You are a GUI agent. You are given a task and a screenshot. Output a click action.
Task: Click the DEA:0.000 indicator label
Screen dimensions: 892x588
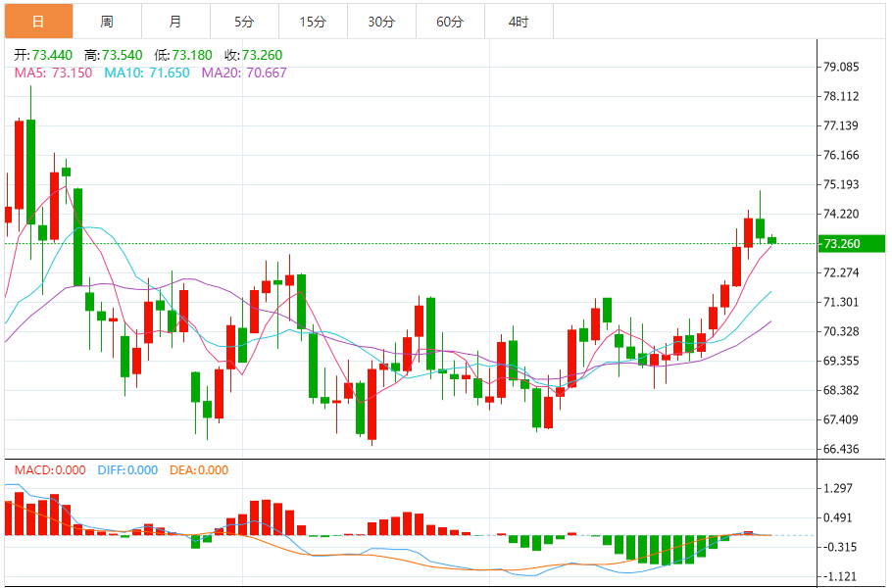[x=199, y=470]
